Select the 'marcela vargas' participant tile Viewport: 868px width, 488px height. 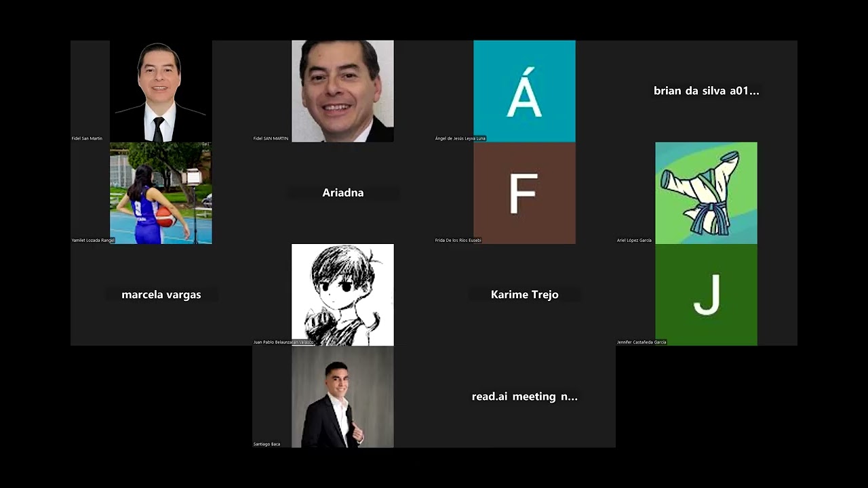point(161,295)
